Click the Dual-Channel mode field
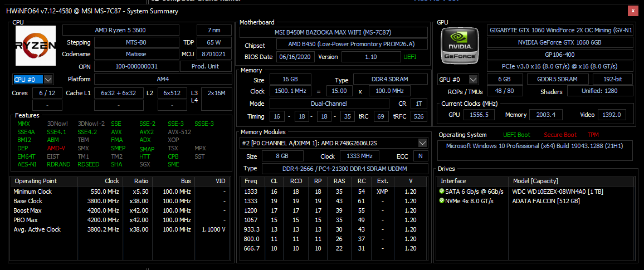This screenshot has height=270, width=644. coord(329,104)
